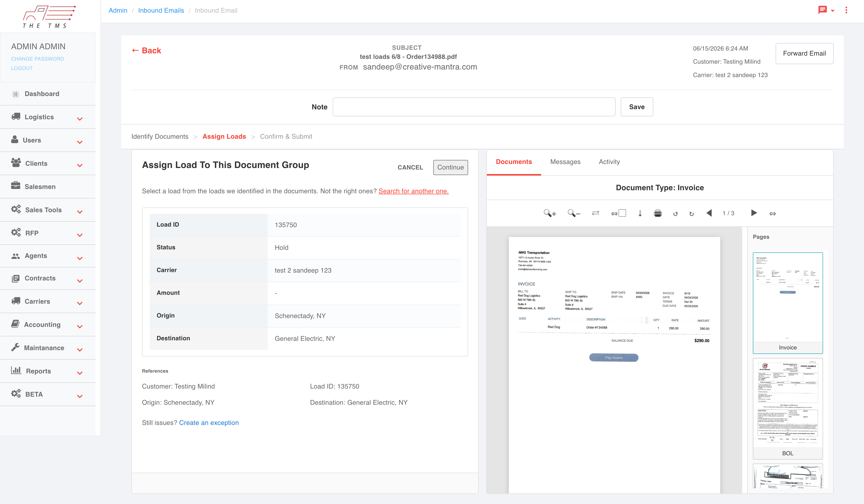This screenshot has height=504, width=864.
Task: Click the Carriers truck icon
Action: coord(16,301)
